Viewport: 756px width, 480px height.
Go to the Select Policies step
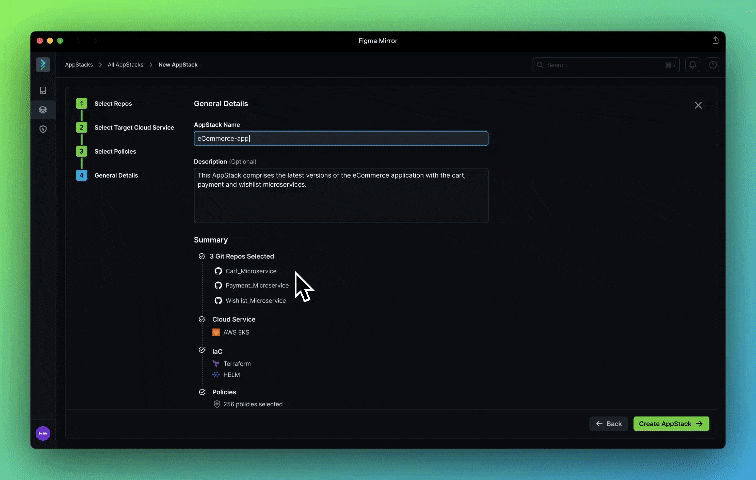[115, 151]
